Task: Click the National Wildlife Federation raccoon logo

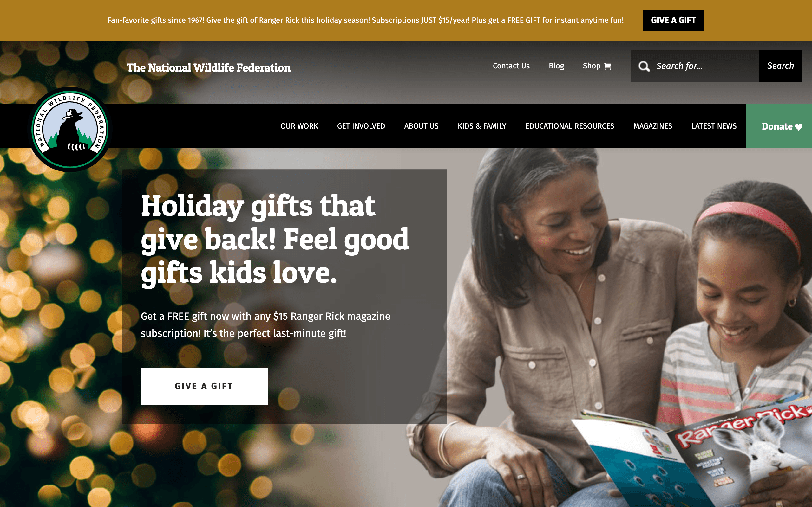Action: [x=70, y=129]
